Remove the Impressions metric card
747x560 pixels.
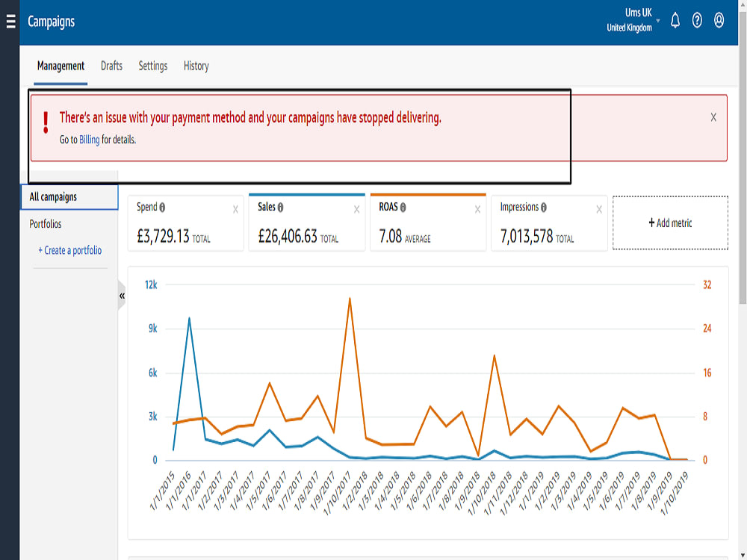coord(599,209)
